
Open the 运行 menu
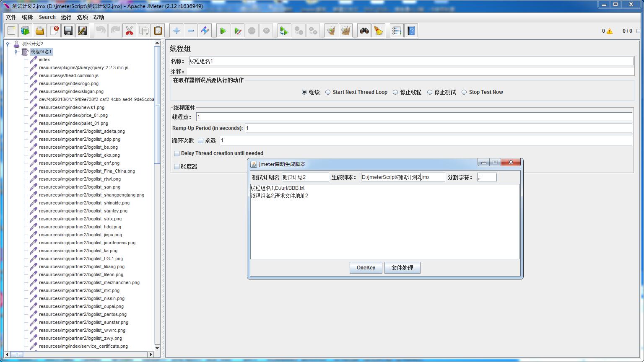[66, 17]
